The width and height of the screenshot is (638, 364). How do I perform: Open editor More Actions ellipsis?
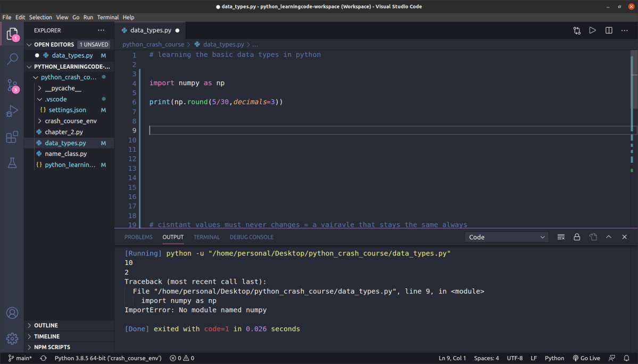tap(625, 30)
